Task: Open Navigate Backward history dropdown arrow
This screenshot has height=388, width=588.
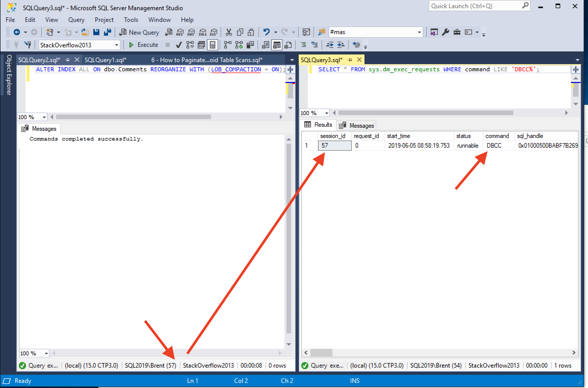Action: pyautogui.click(x=25, y=32)
